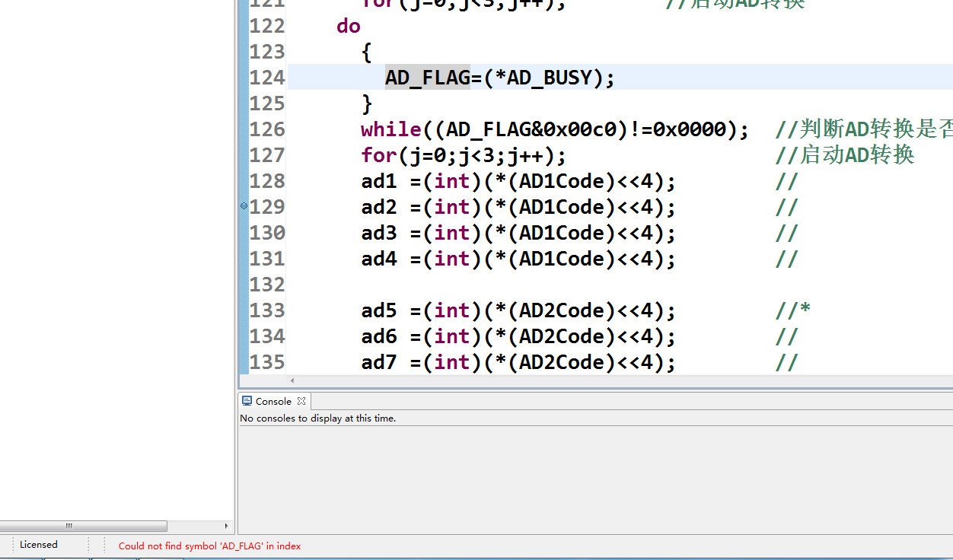Click the opening brace on line 123
Image resolution: width=953 pixels, height=560 pixels.
click(367, 52)
